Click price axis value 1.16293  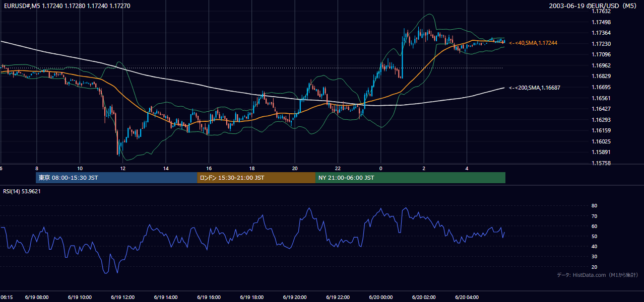tap(601, 120)
